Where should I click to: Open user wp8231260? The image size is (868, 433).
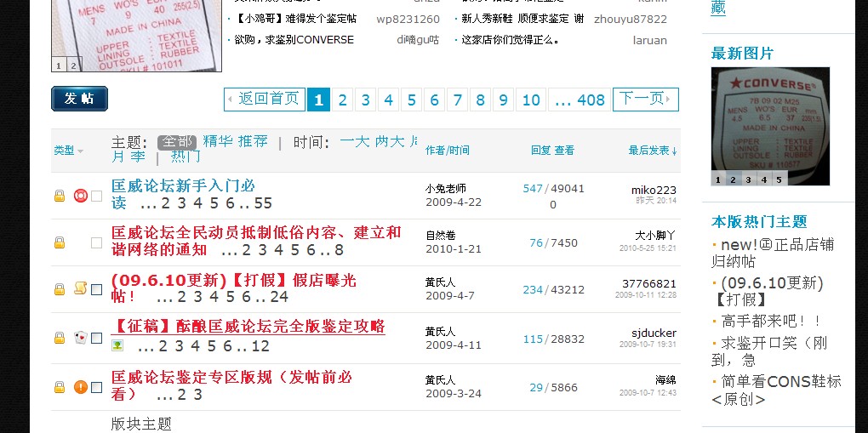click(408, 20)
